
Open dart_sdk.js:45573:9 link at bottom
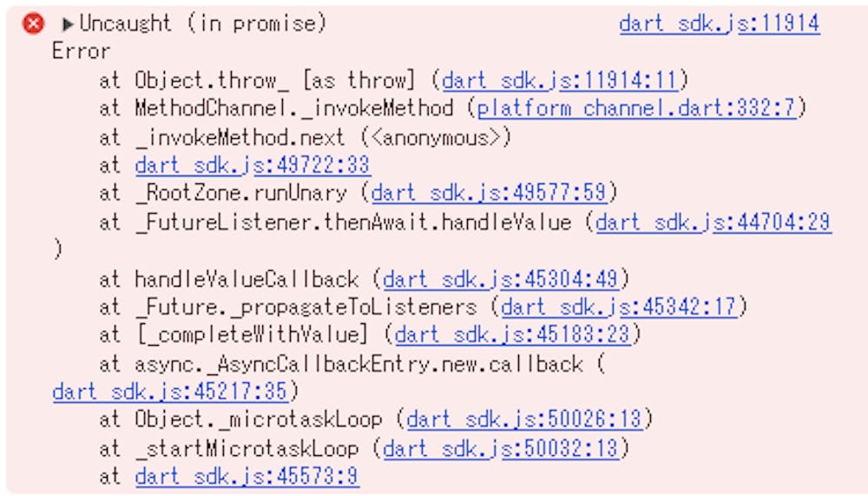click(247, 476)
